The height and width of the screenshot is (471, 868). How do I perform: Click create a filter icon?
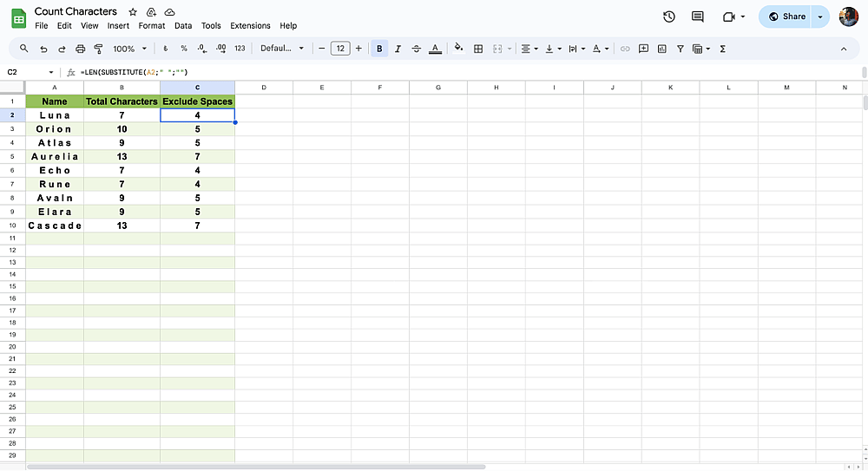point(681,49)
